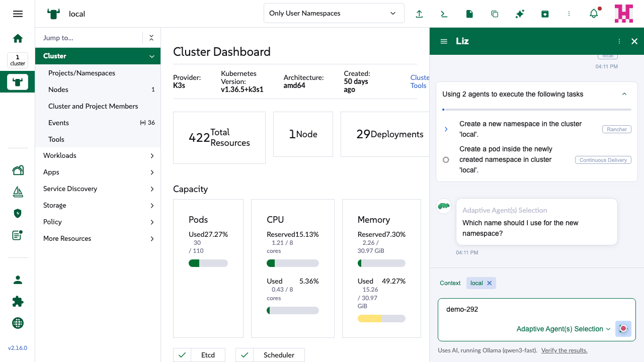Open the Liz panel three-dot options

[x=619, y=41]
